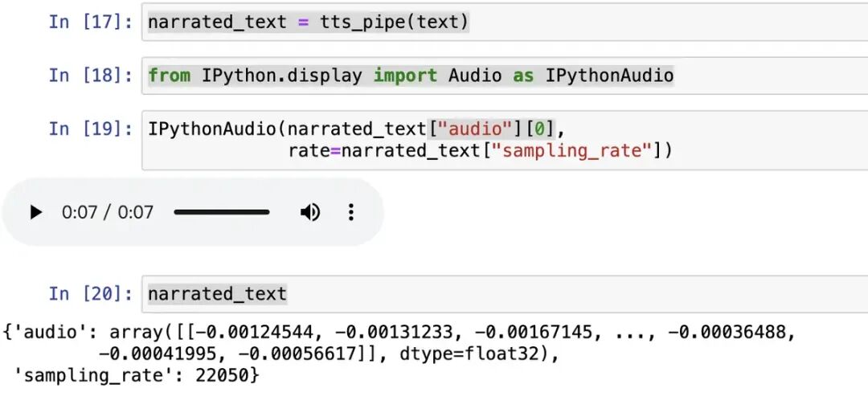Focus code cell 20 narrated_text
This screenshot has height=405, width=868.
click(504, 293)
